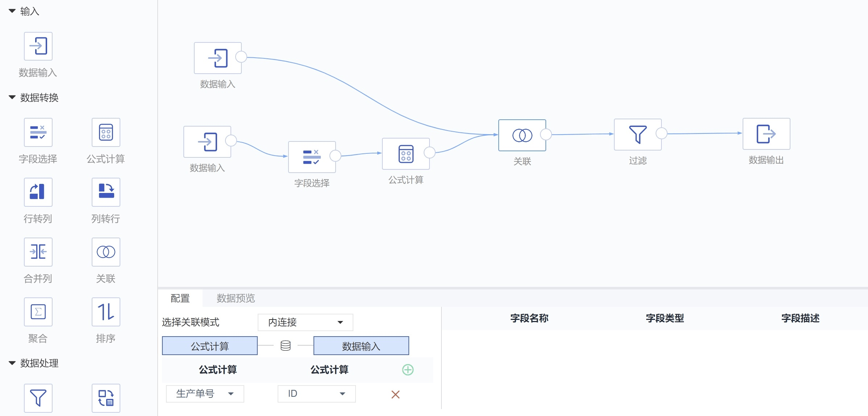The height and width of the screenshot is (416, 868).
Task: Switch to the 数据预览 tab
Action: (236, 298)
